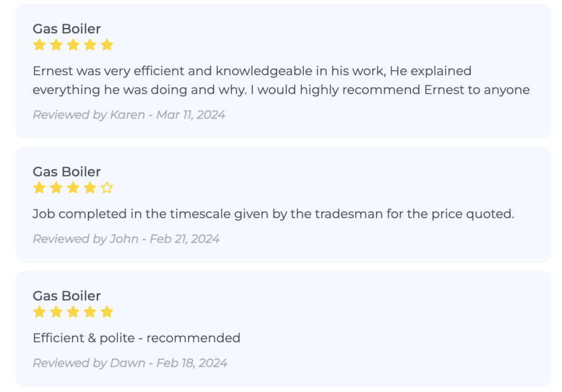Click the "Reviewed by Dawn - Feb 18, 2024" line
The image size is (562, 392).
[x=130, y=363]
